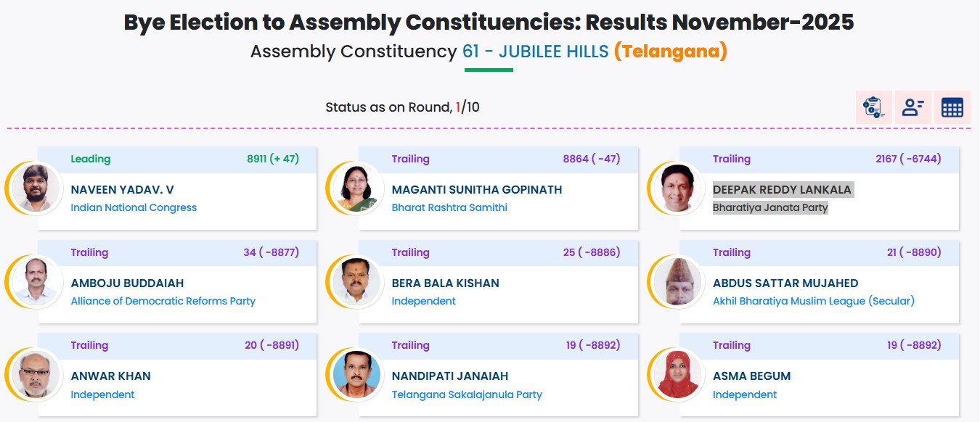Click the Alliance of Democratic Reforms Party label
Screen dimensions: 980x422
pyautogui.click(x=163, y=301)
